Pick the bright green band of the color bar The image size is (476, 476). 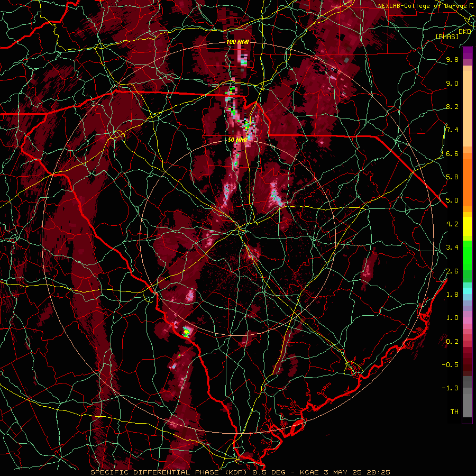click(467, 255)
